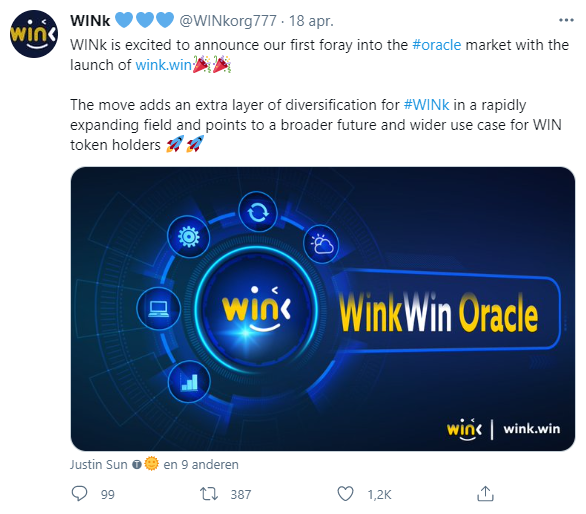Click the gear icon in the image

tap(188, 237)
